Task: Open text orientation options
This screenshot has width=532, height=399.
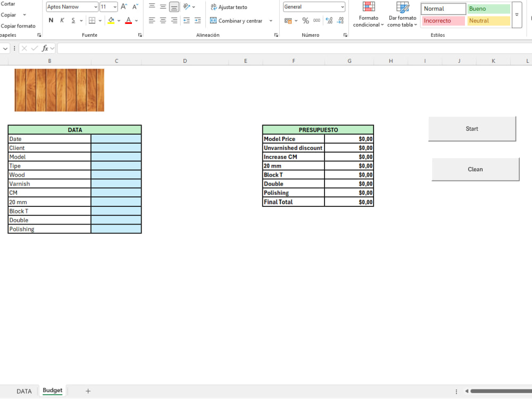Action: tap(189, 6)
